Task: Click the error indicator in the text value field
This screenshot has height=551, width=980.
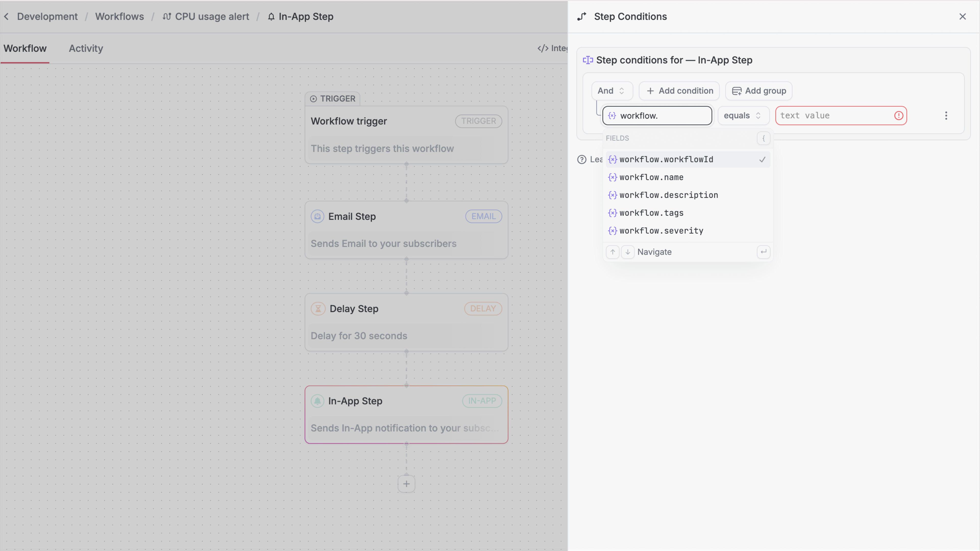Action: click(899, 116)
